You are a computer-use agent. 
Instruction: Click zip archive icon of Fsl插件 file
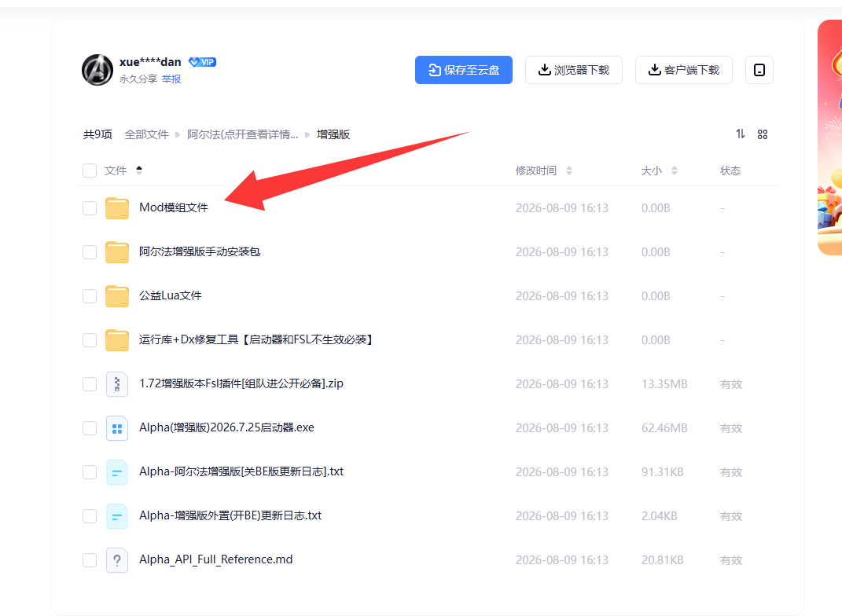pyautogui.click(x=117, y=384)
